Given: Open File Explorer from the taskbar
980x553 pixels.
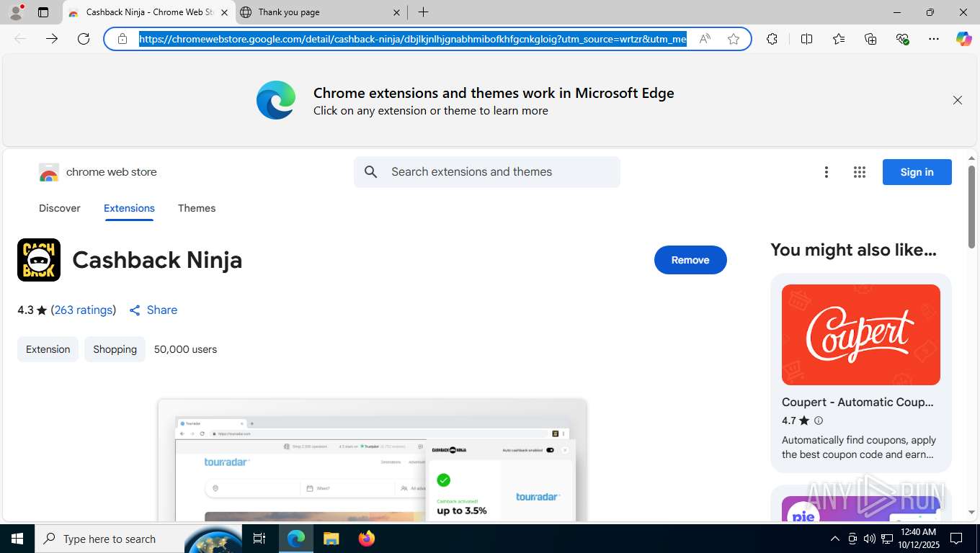Looking at the screenshot, I should (x=331, y=539).
